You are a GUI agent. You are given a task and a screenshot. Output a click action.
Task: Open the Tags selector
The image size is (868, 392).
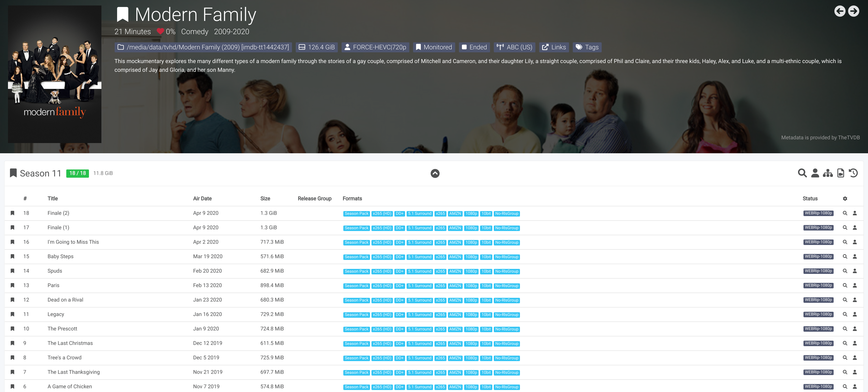[587, 47]
